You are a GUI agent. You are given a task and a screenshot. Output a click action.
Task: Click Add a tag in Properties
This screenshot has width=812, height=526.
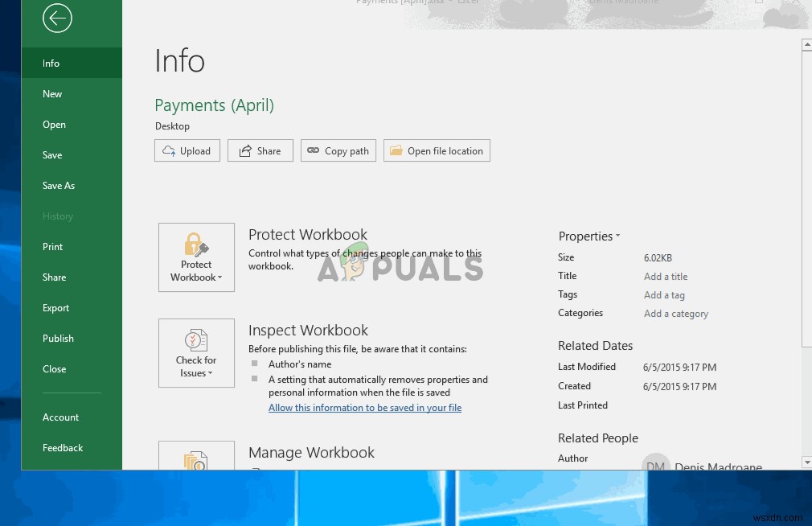(x=664, y=294)
